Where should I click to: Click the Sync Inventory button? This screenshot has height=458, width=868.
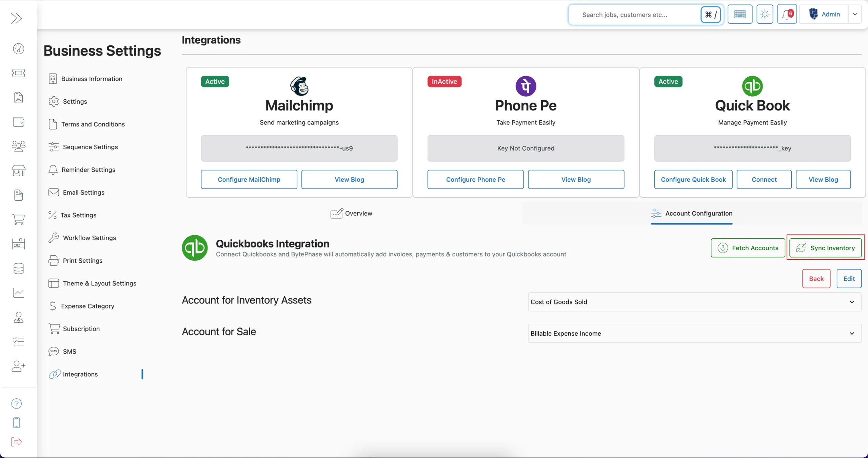(825, 248)
